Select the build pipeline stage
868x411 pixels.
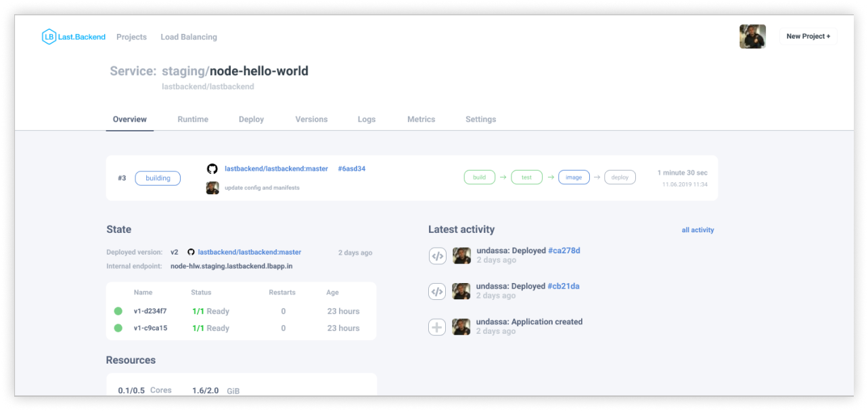[x=480, y=177]
